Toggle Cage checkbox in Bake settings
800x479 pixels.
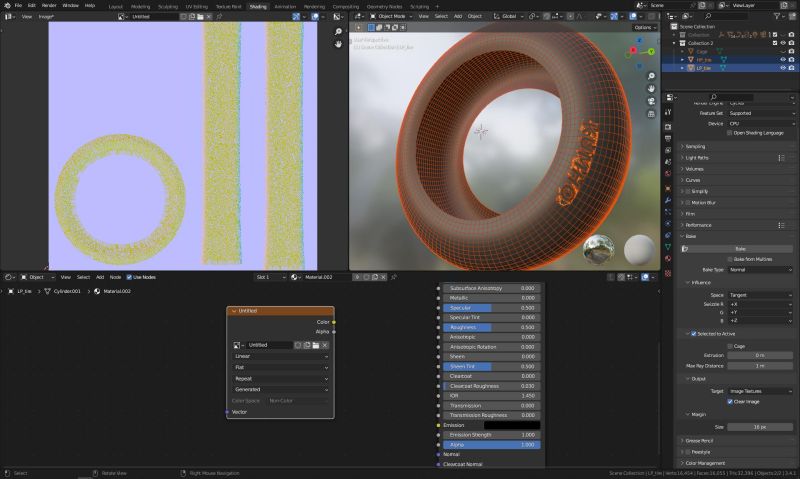coord(730,346)
